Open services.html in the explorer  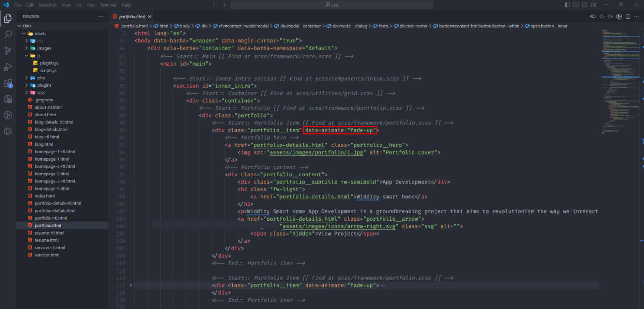tap(47, 255)
